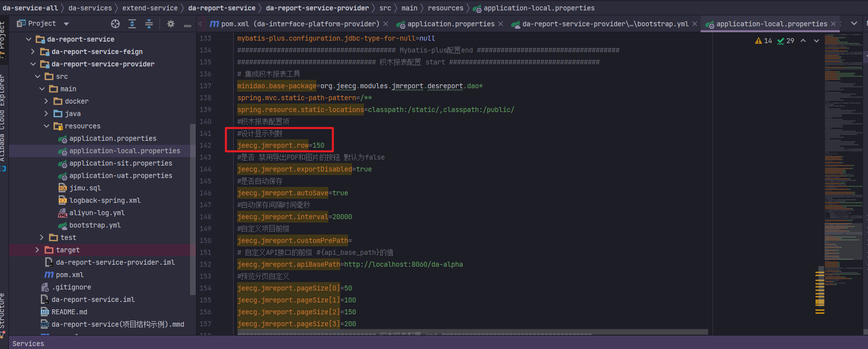868x349 pixels.
Task: Click da-report-service breadcrumb in navigation bar
Action: [222, 8]
